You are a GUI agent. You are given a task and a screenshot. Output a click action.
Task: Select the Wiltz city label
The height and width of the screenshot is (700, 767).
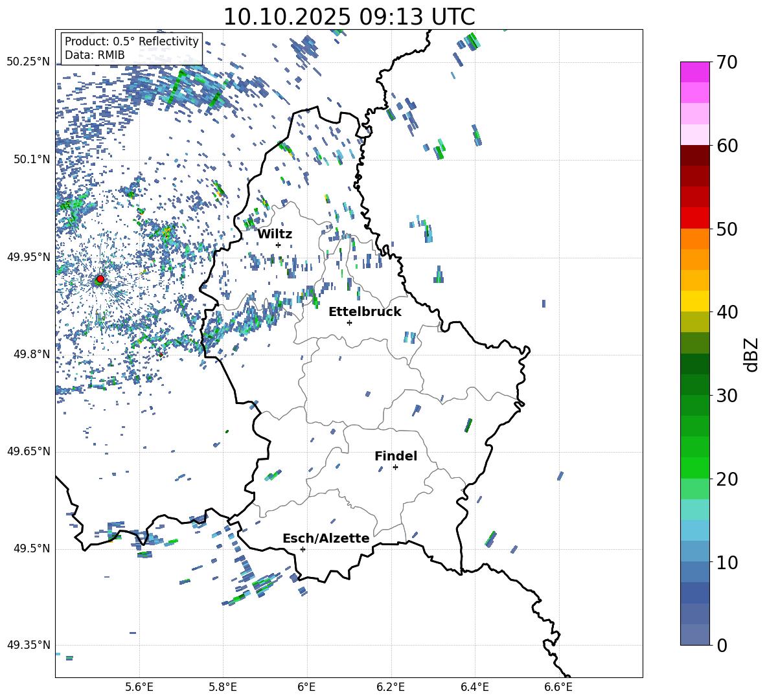275,234
